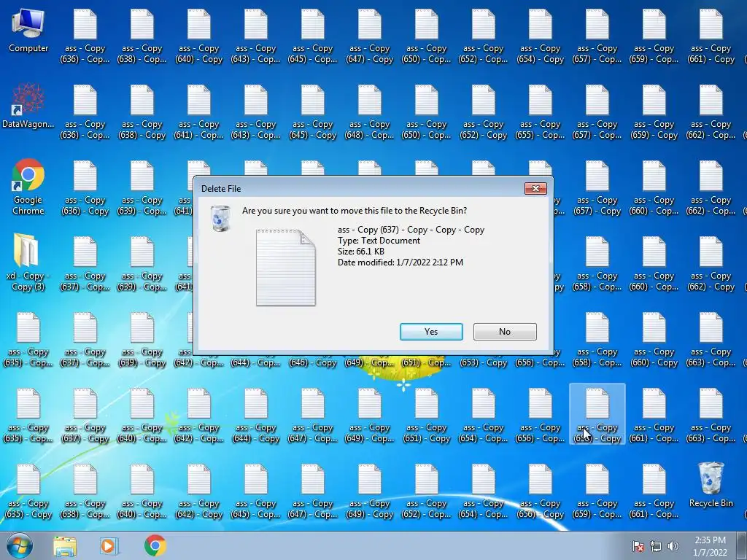
Task: Select file 'ass - Copy (637) - Copy'
Action: click(85, 415)
